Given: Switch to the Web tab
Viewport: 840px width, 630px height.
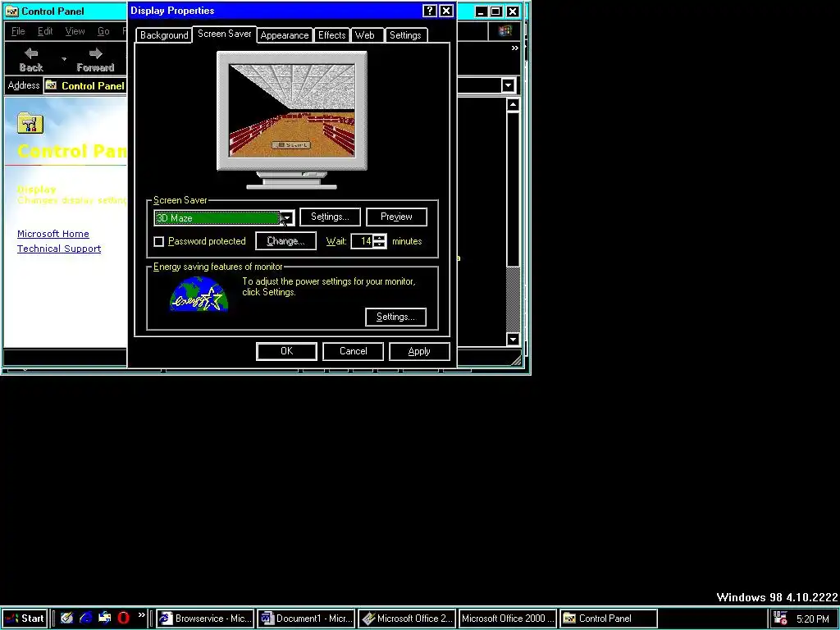Looking at the screenshot, I should 365,35.
